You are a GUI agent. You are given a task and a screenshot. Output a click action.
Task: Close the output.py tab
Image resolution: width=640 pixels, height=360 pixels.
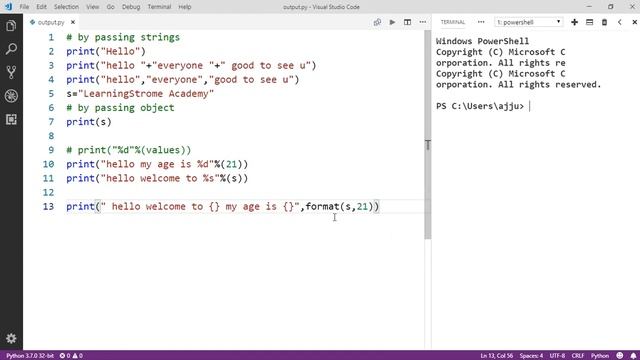(73, 22)
